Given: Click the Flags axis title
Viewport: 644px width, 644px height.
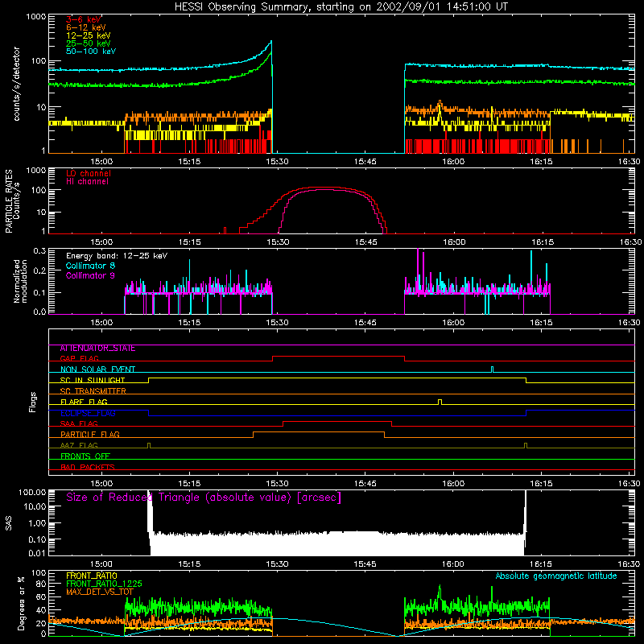Looking at the screenshot, I should click(x=33, y=402).
